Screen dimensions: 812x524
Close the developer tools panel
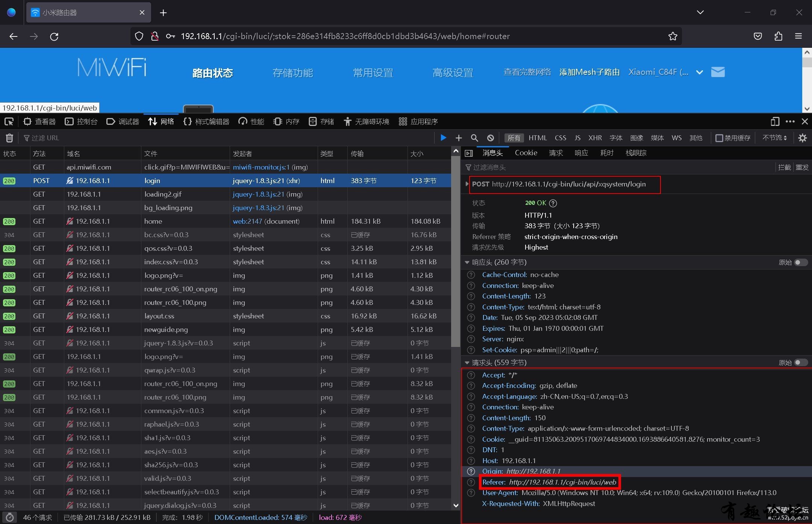coord(805,121)
